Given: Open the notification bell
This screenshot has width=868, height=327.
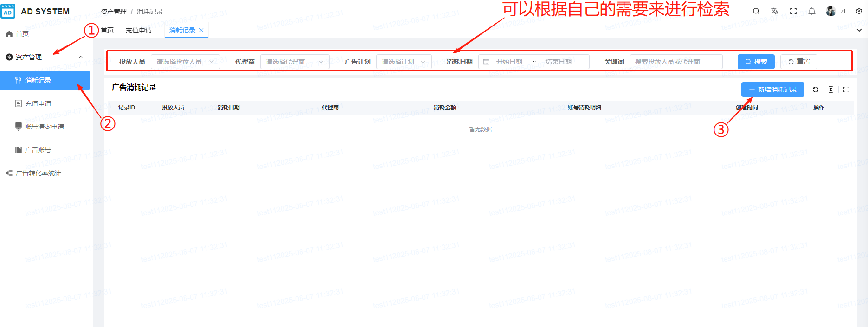Looking at the screenshot, I should click(812, 11).
